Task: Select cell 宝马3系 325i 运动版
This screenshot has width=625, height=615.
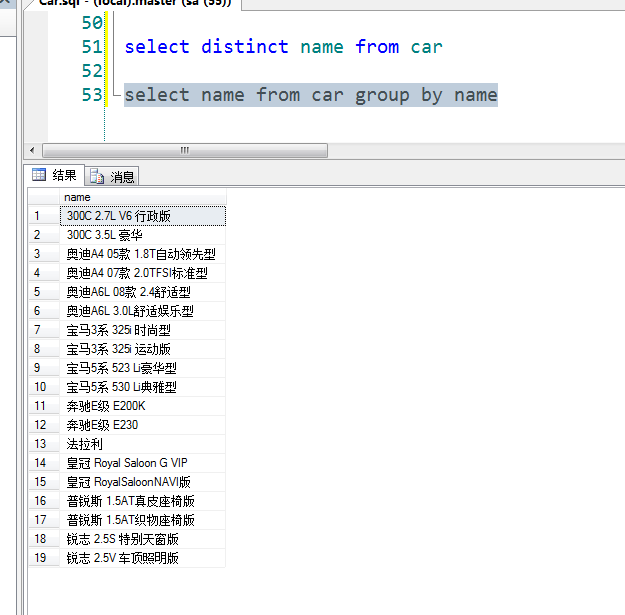Action: (x=143, y=349)
